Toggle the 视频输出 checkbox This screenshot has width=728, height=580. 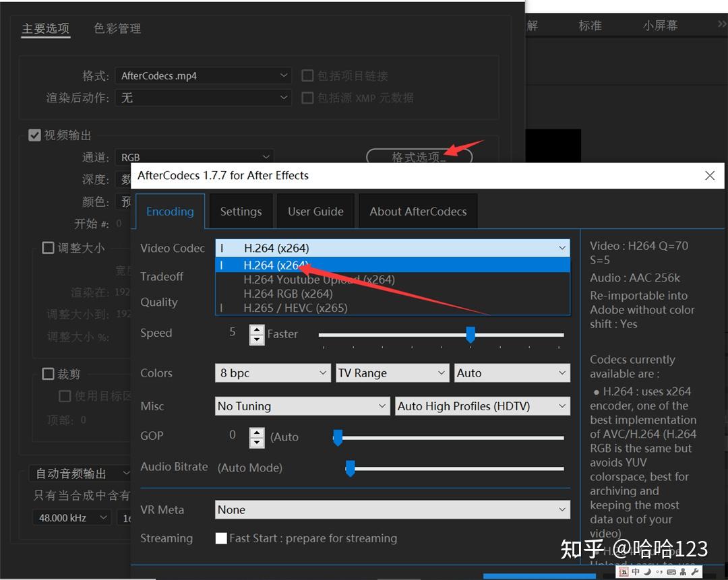pyautogui.click(x=34, y=135)
